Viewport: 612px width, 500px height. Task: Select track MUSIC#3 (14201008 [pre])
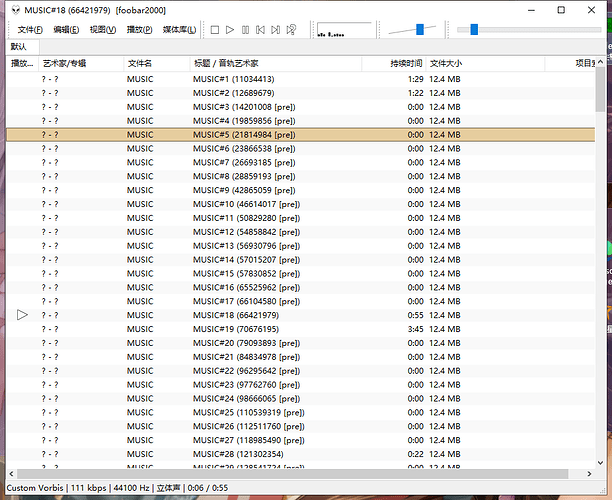coord(301,107)
